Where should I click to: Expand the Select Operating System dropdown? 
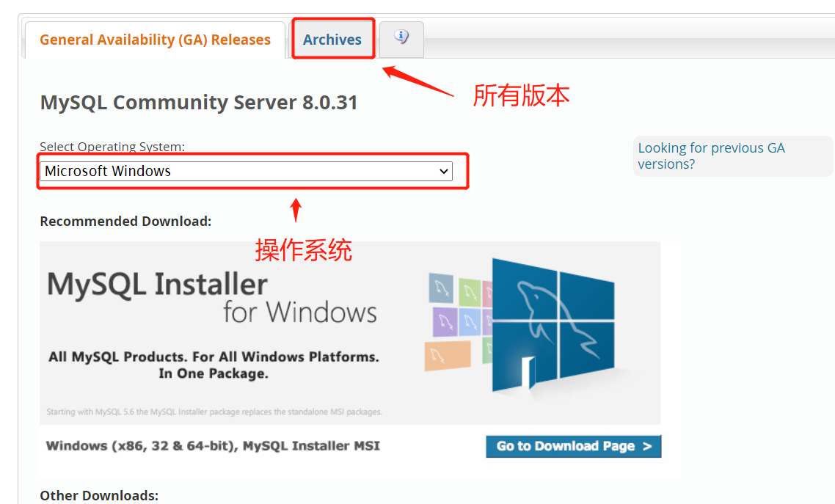point(246,172)
